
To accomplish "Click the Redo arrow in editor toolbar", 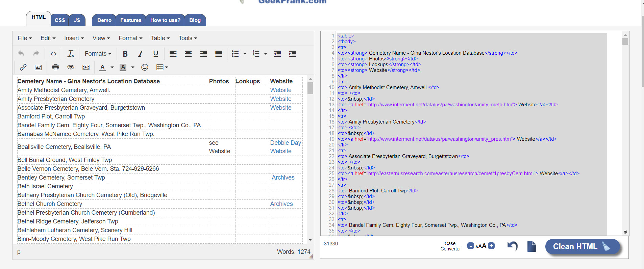I will [36, 54].
